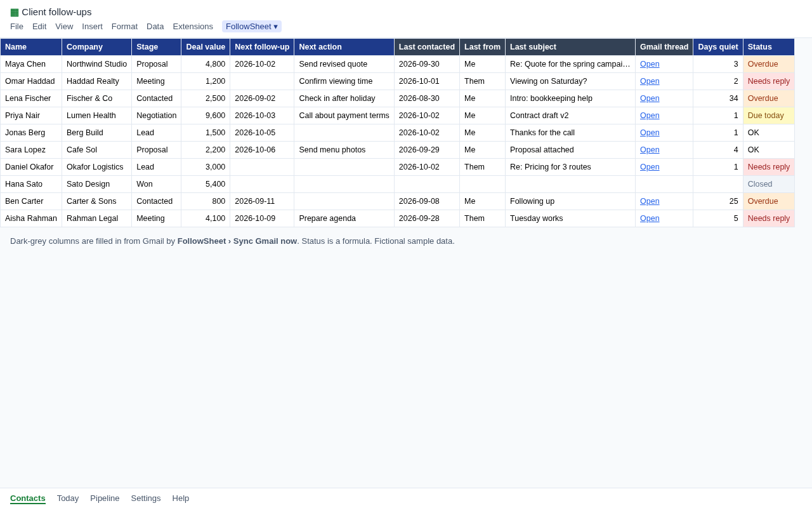Open Gmail thread for Lena Fischer
Screen dimensions: 812x508
(x=650, y=98)
